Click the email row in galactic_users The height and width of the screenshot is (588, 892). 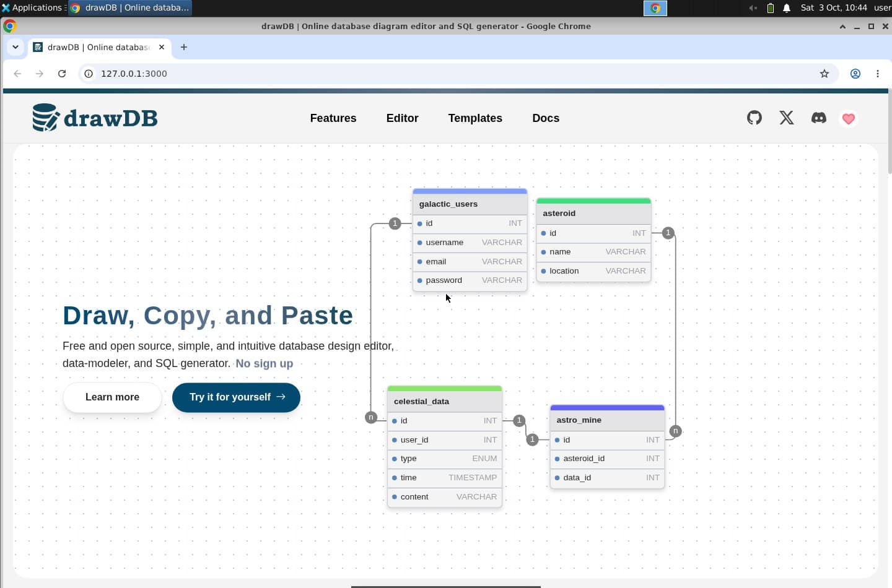(470, 262)
